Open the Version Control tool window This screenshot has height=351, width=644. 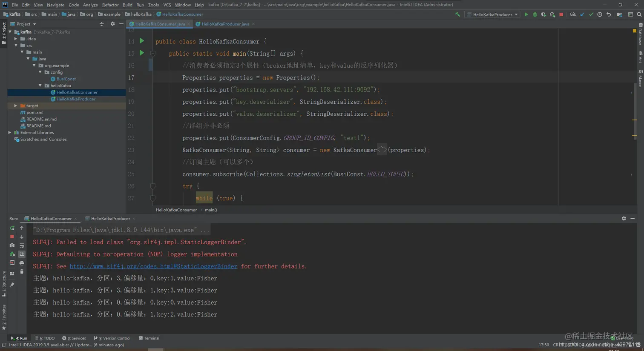click(x=112, y=338)
